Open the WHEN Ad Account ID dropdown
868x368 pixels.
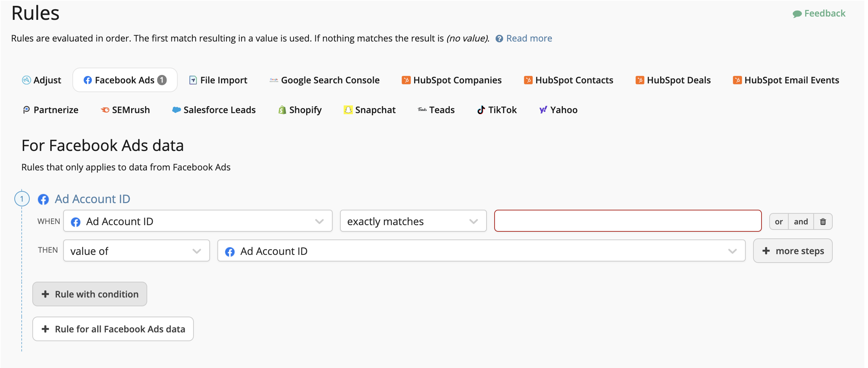click(x=198, y=221)
